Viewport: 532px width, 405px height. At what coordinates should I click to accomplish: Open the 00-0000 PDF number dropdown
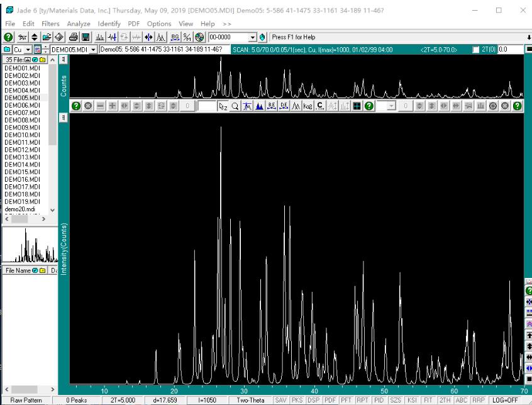click(x=252, y=37)
